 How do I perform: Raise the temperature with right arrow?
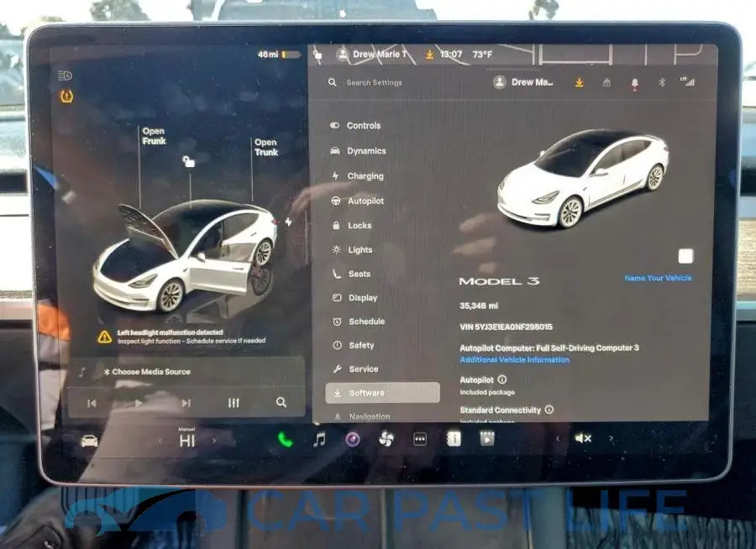pos(214,440)
